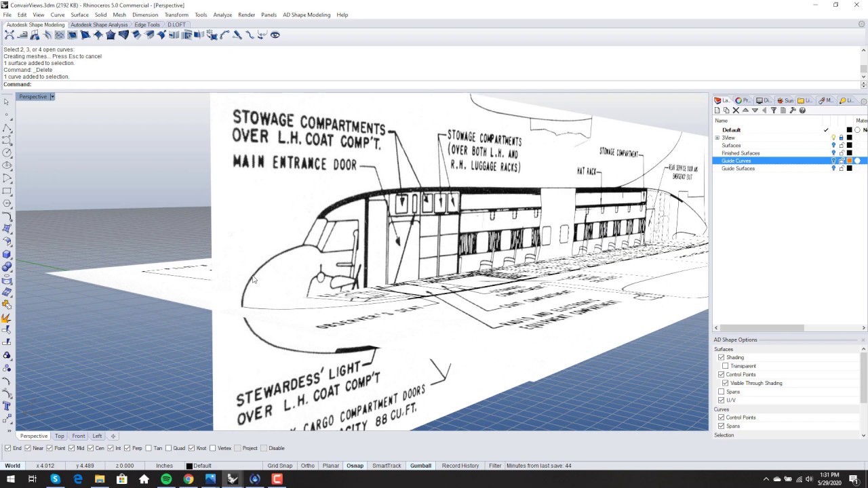The height and width of the screenshot is (488, 868).
Task: Change the Default layer black color swatch
Action: [x=849, y=130]
